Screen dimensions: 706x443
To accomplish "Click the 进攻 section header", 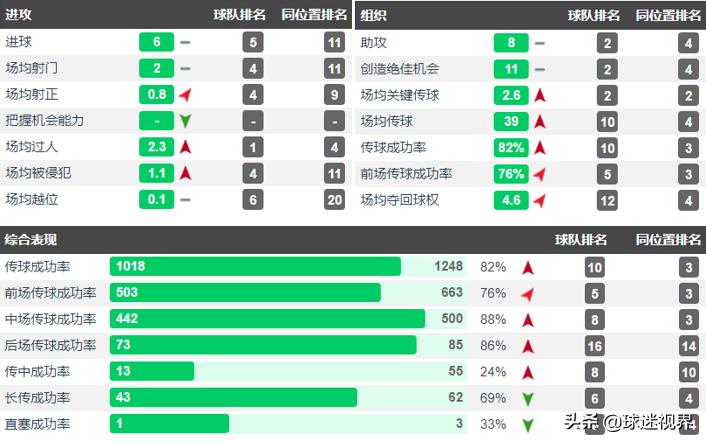I will pyautogui.click(x=18, y=15).
